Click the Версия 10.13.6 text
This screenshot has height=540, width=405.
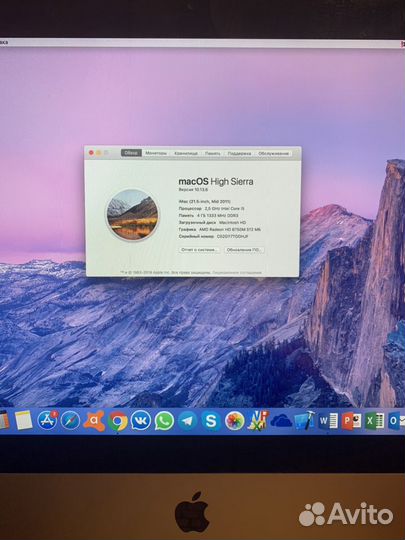pos(193,190)
